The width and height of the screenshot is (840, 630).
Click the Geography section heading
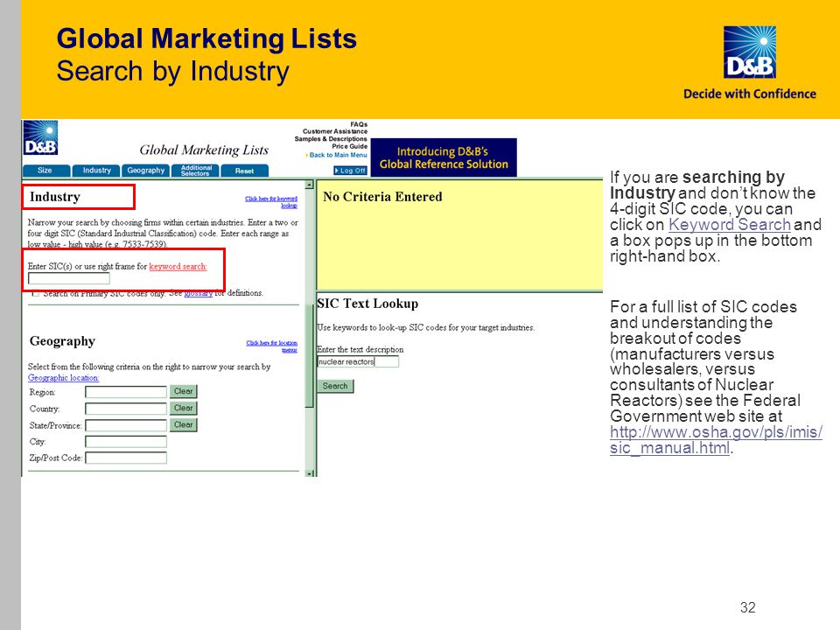click(x=62, y=341)
